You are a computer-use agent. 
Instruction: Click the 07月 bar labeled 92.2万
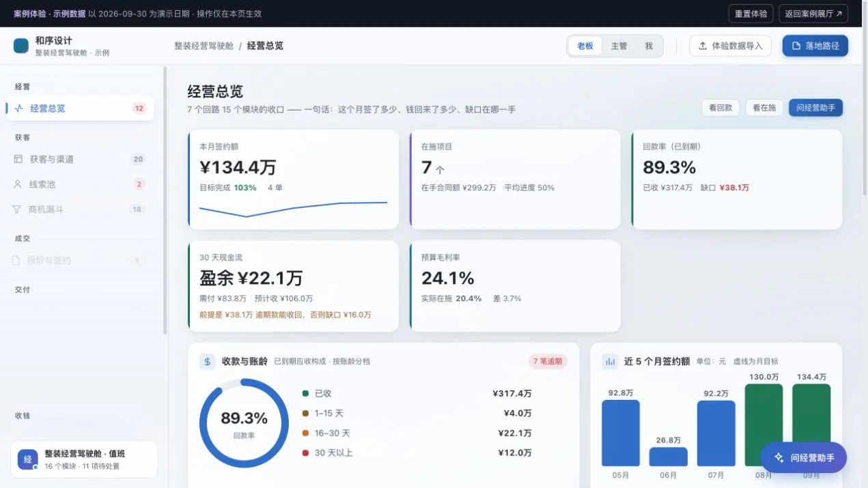tap(716, 433)
